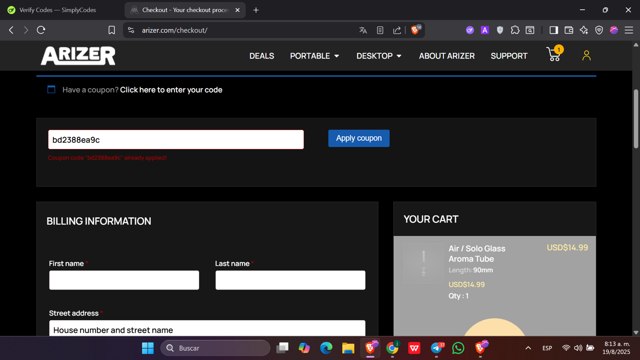Toggle the browser sidebar panel
The image size is (640, 360).
(x=553, y=30)
